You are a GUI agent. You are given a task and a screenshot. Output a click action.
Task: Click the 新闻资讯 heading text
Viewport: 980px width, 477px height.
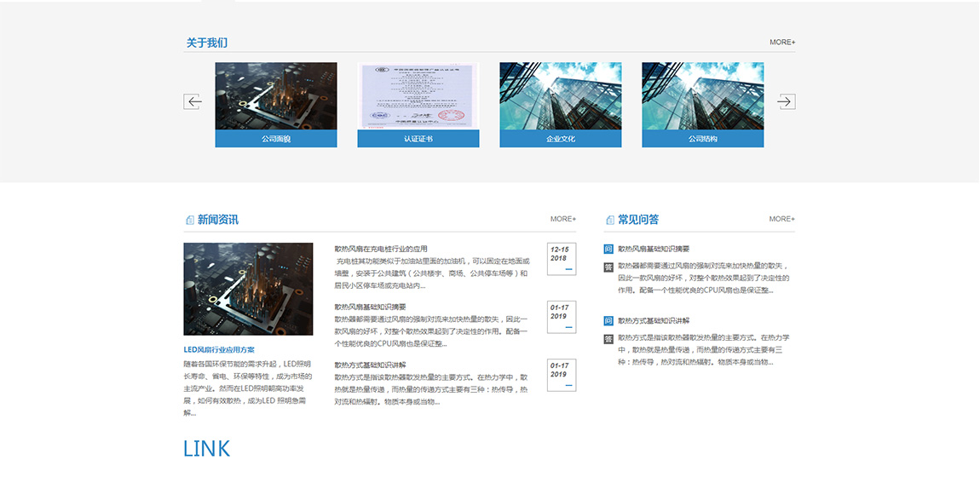click(x=218, y=220)
